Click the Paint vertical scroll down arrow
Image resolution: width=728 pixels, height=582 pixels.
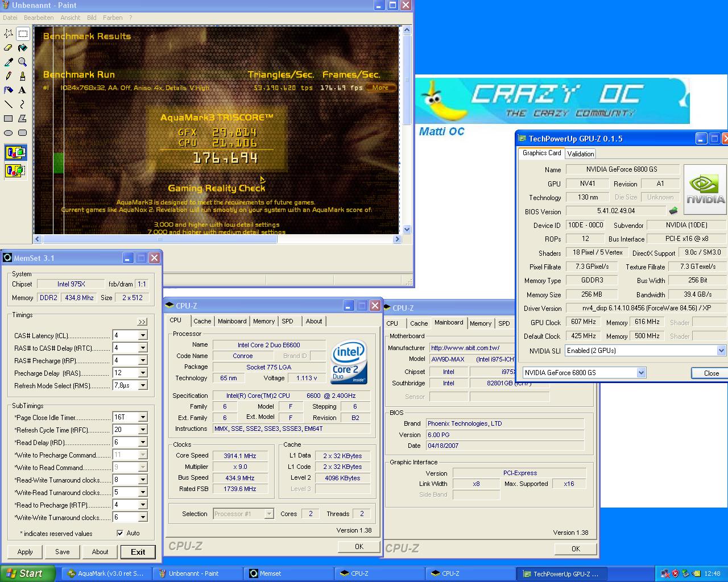(407, 230)
